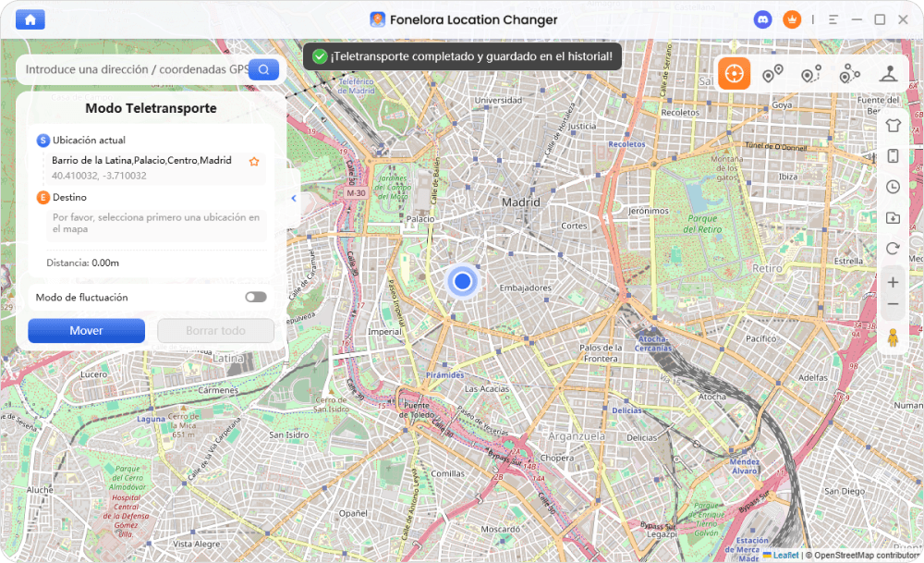Focus the address or GPS coordinates field
924x563 pixels.
tap(137, 69)
